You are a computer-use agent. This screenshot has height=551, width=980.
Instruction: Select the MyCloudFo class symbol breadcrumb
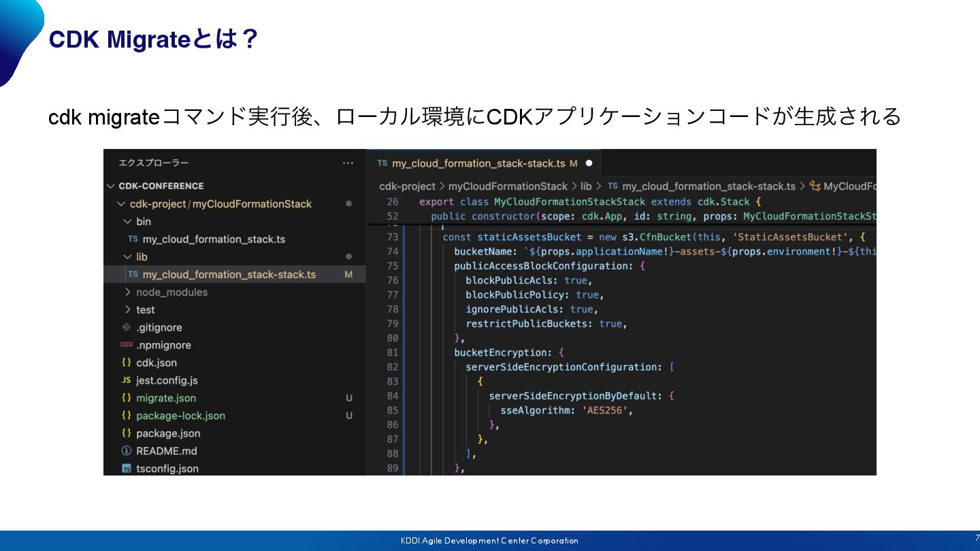click(849, 186)
